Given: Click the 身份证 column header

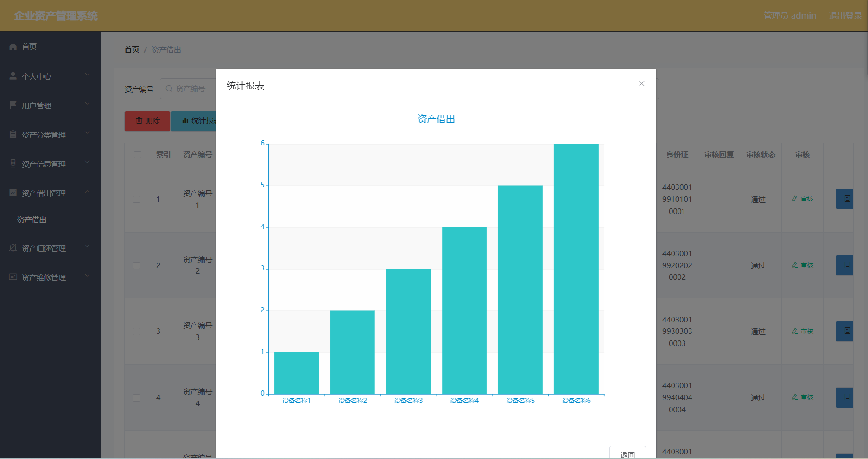Looking at the screenshot, I should pos(677,155).
